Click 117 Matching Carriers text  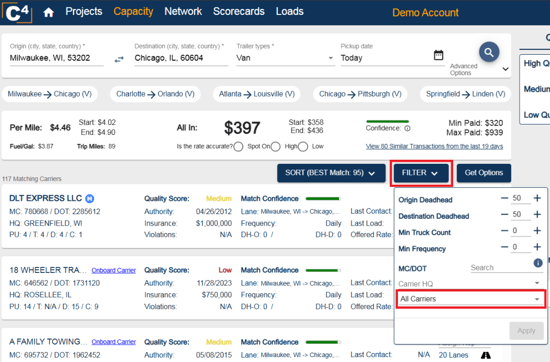coord(32,179)
